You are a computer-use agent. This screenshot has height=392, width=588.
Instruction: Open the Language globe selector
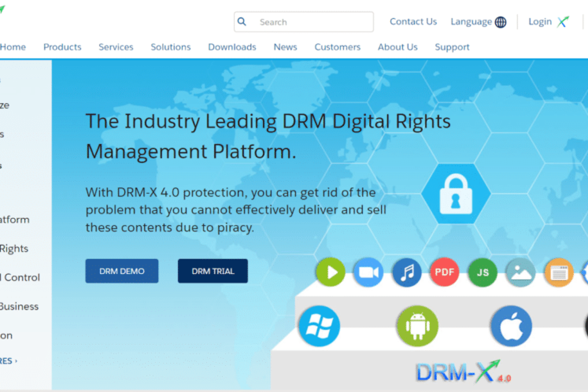(x=500, y=21)
